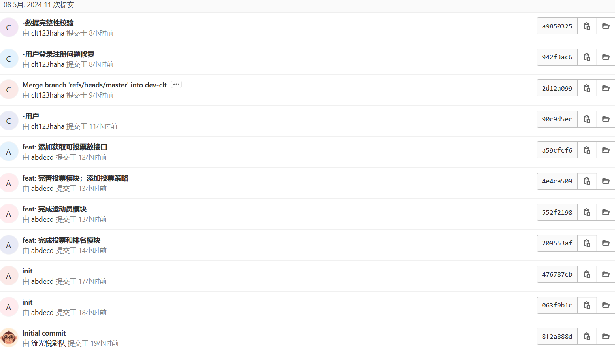Screen dimensions: 616x364
Task: Click the Initial commit title
Action: click(x=44, y=333)
